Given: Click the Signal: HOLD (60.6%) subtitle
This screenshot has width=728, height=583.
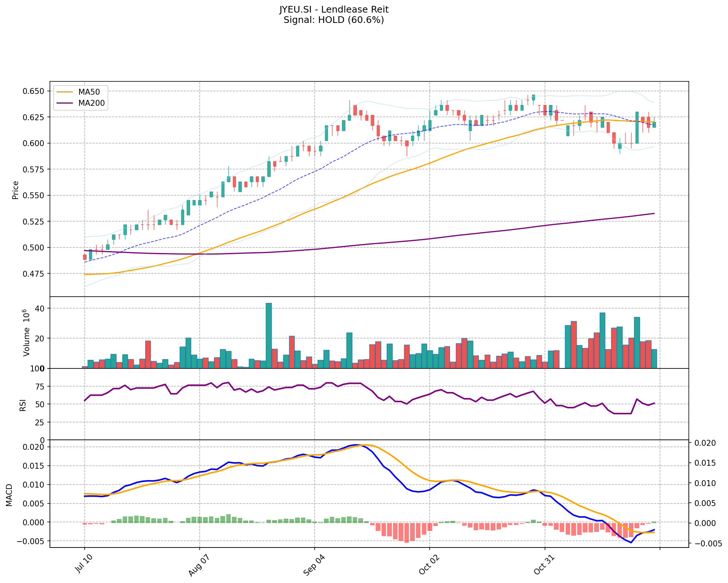Looking at the screenshot, I should click(x=333, y=20).
